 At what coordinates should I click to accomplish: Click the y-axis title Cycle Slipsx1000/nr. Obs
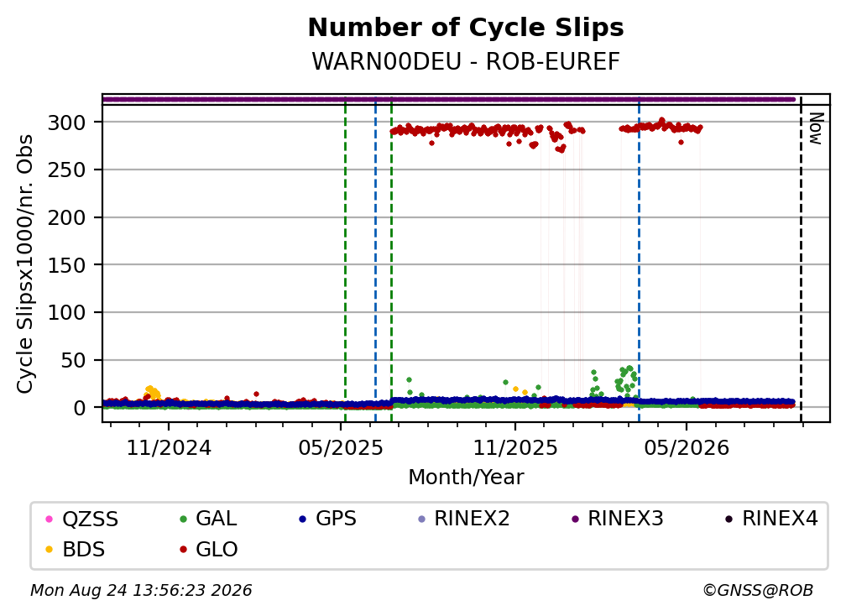point(25,264)
